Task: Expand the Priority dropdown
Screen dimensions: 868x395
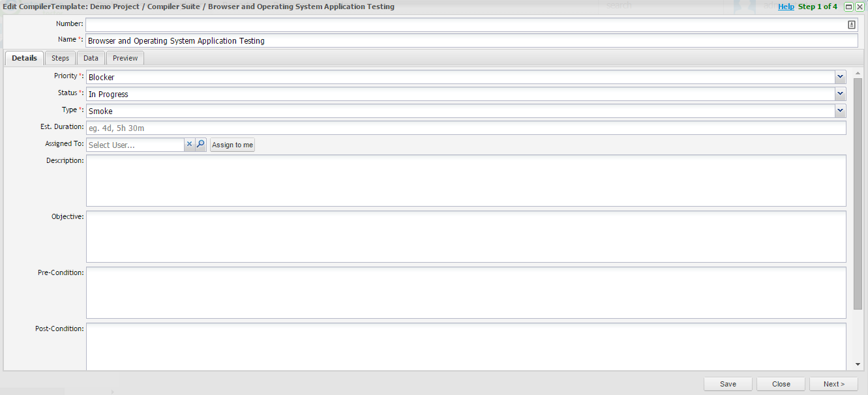Action: click(840, 77)
